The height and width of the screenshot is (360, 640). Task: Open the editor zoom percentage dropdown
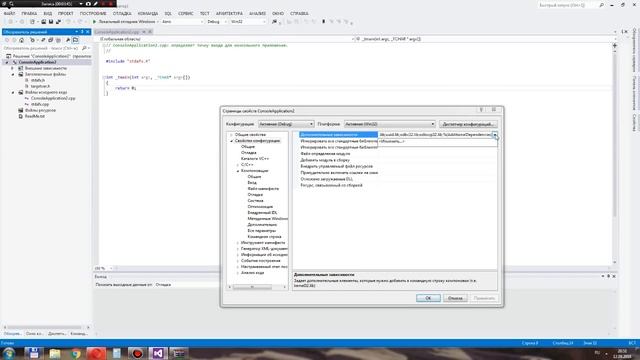tap(104, 269)
